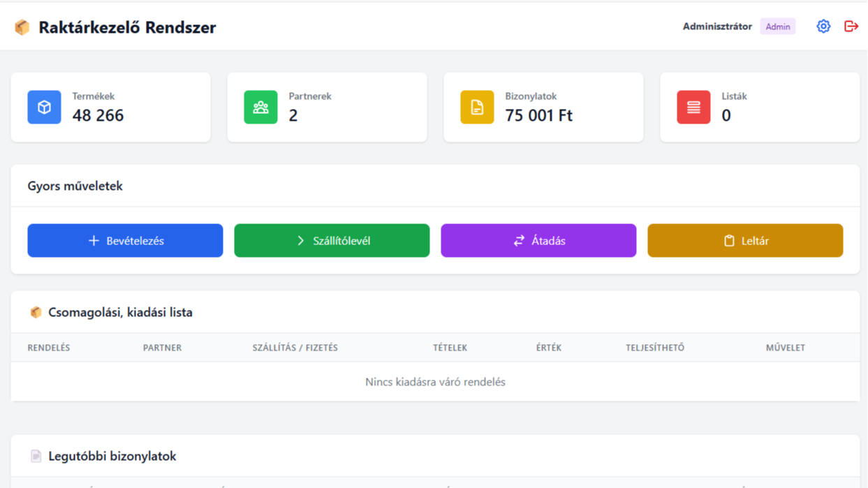Screen dimensions: 868x488
Task: Click the green Partnerek people icon
Action: pyautogui.click(x=260, y=108)
